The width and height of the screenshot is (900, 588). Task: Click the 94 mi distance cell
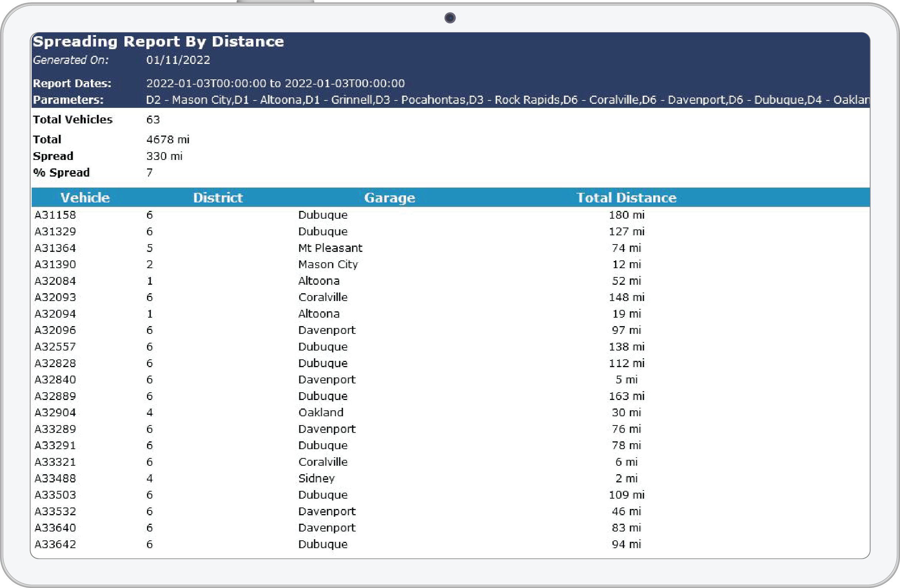pyautogui.click(x=627, y=544)
